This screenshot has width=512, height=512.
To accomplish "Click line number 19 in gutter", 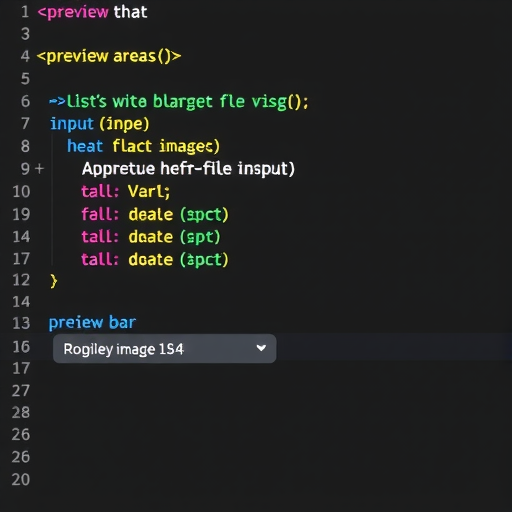I will tap(21, 214).
